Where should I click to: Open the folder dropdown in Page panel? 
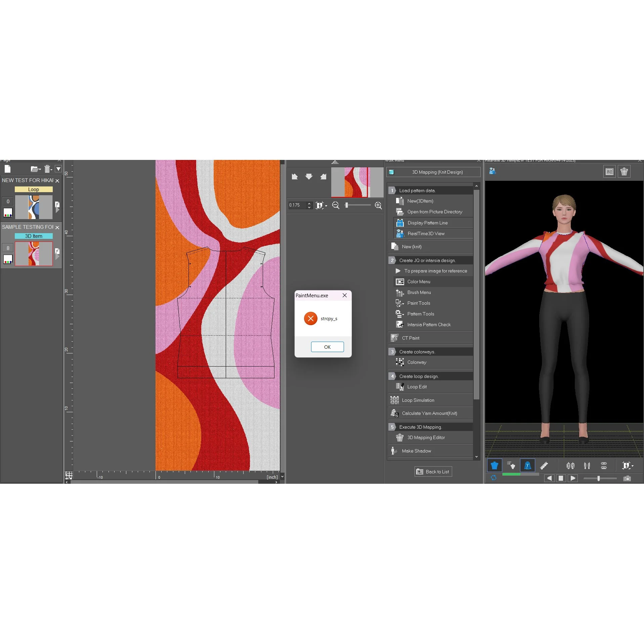point(36,169)
